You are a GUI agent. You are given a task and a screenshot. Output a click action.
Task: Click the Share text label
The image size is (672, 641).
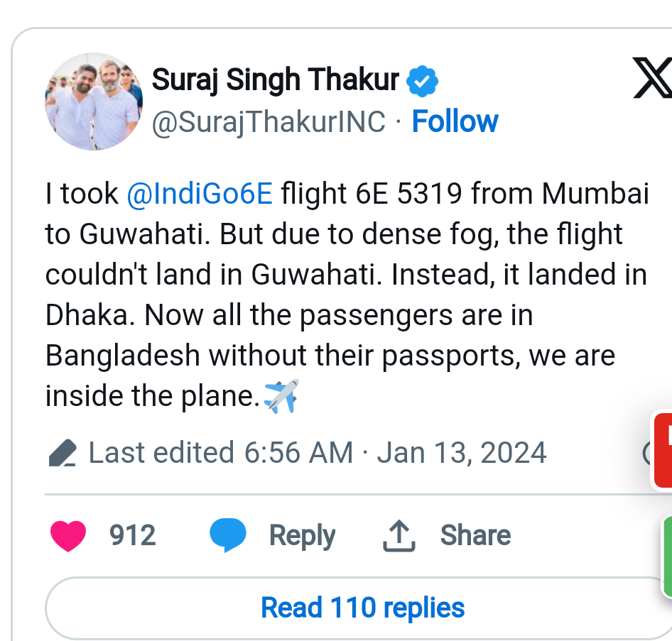click(475, 535)
